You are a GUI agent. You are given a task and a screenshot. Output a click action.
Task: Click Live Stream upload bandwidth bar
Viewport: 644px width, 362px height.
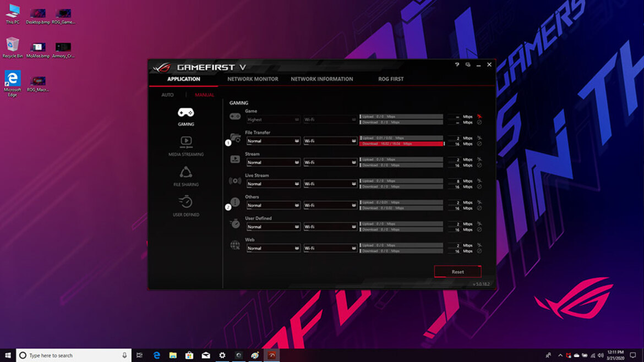coord(401,180)
